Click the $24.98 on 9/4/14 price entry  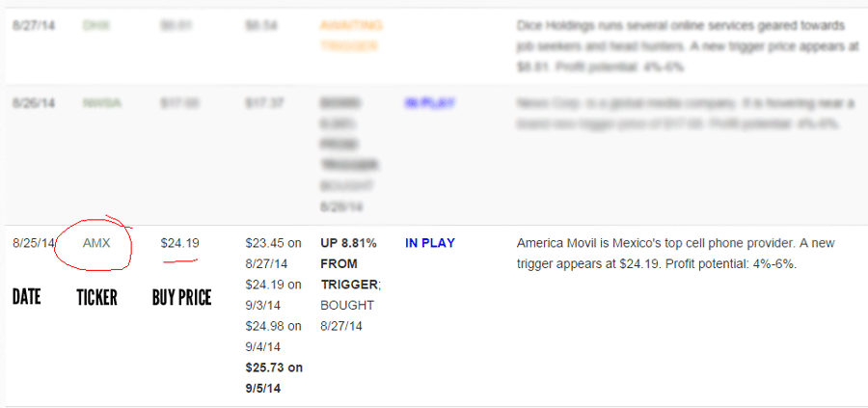coord(274,337)
